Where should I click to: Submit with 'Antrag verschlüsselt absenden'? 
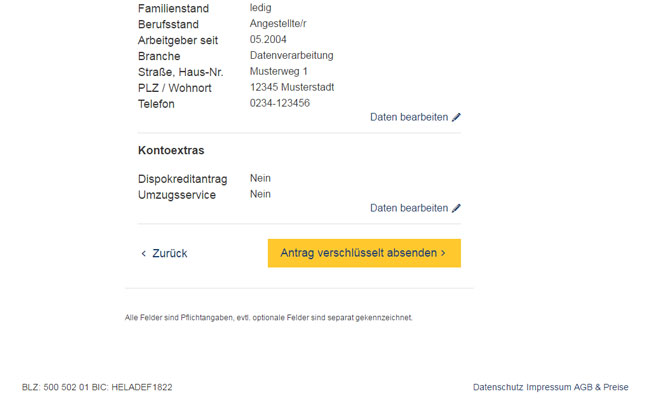click(364, 253)
